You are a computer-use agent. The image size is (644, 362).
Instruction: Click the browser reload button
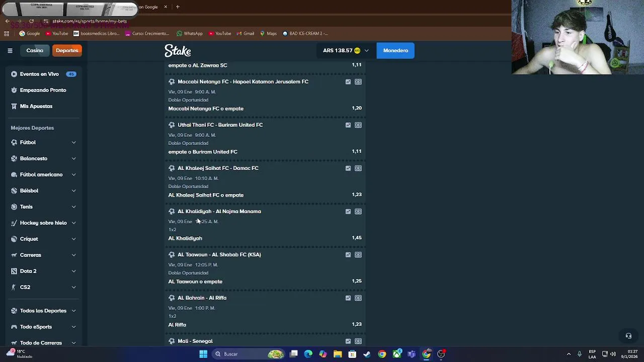pos(31,21)
